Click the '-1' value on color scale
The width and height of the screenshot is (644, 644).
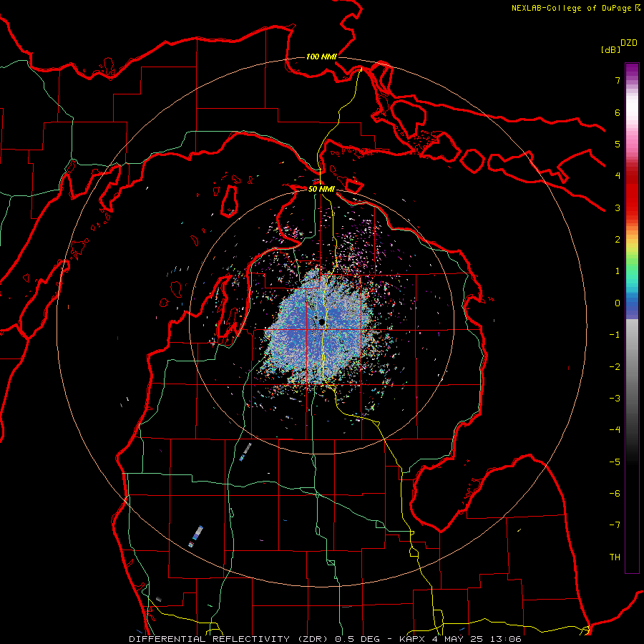[615, 335]
